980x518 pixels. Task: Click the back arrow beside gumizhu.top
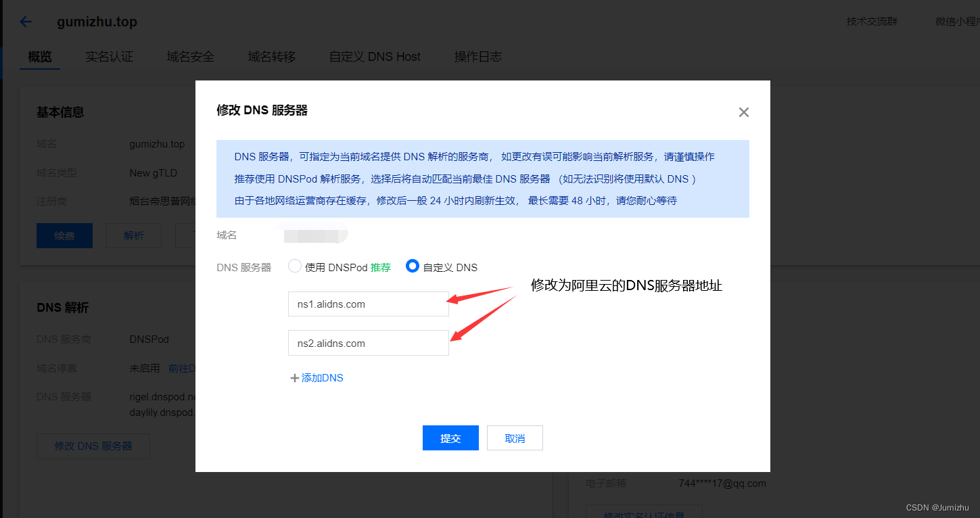tap(25, 21)
